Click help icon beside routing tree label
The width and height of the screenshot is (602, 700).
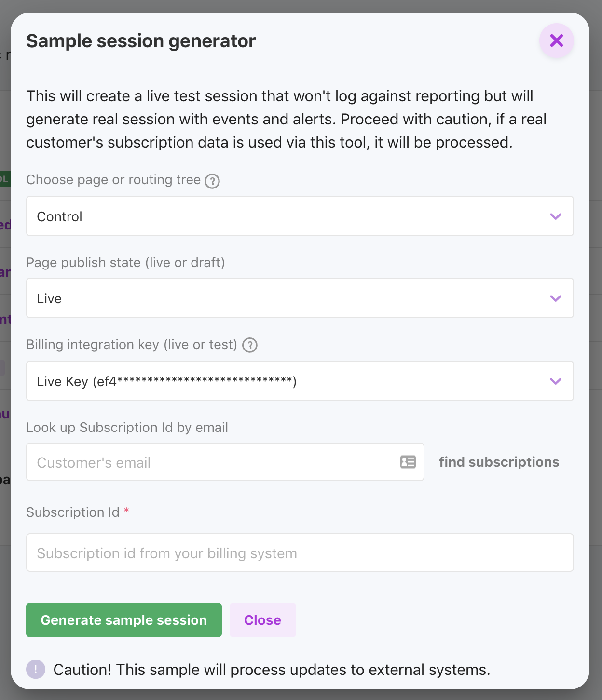pyautogui.click(x=212, y=181)
